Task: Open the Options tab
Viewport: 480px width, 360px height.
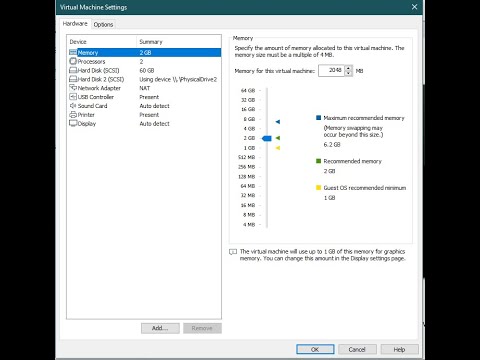Action: click(x=103, y=24)
